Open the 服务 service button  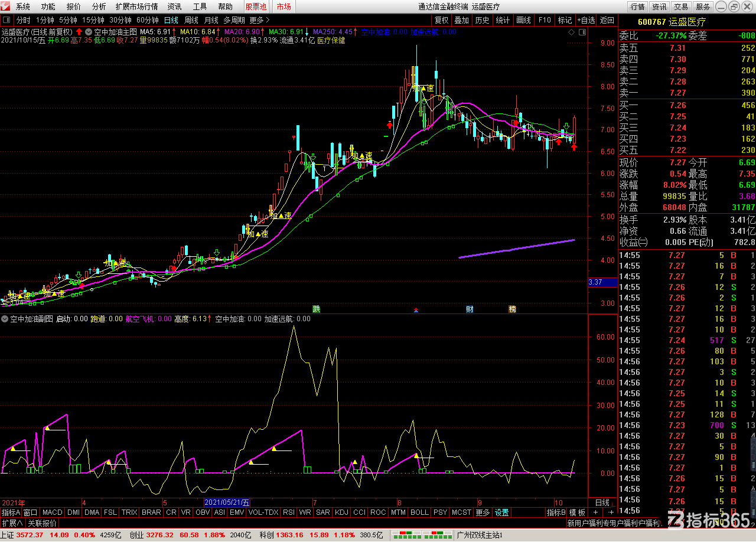[x=703, y=6]
